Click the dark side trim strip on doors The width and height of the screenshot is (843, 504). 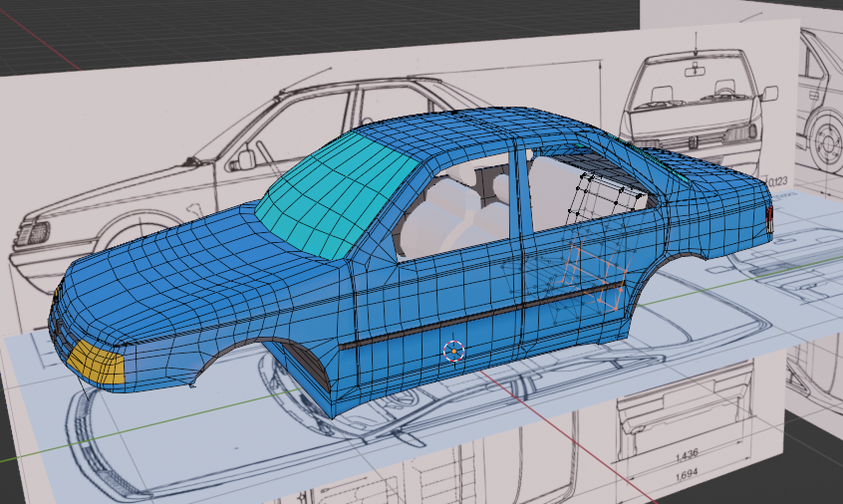pyautogui.click(x=481, y=317)
